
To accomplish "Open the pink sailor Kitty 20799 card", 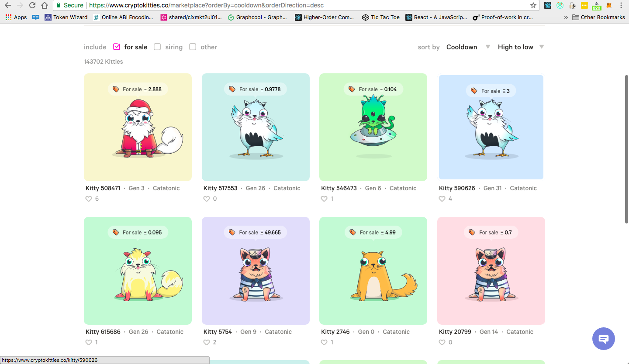I will [x=491, y=271].
